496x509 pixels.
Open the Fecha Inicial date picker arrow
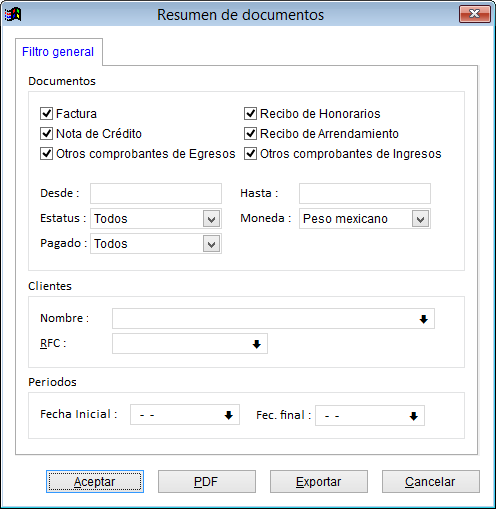228,415
